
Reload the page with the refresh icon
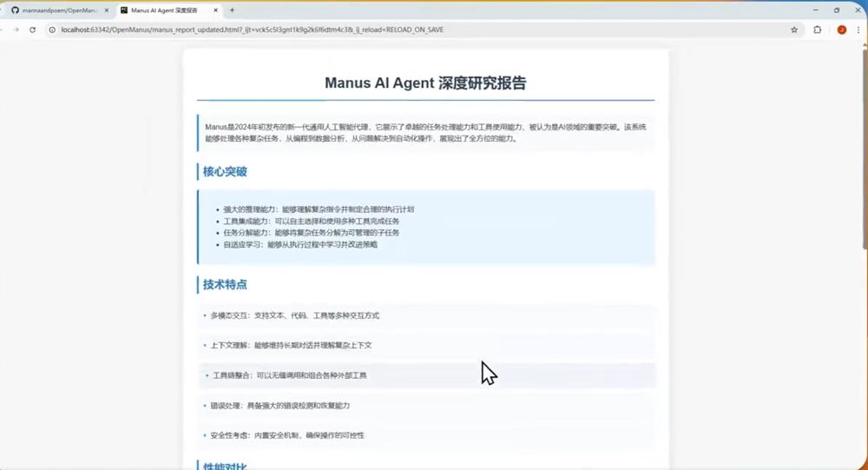(x=33, y=30)
